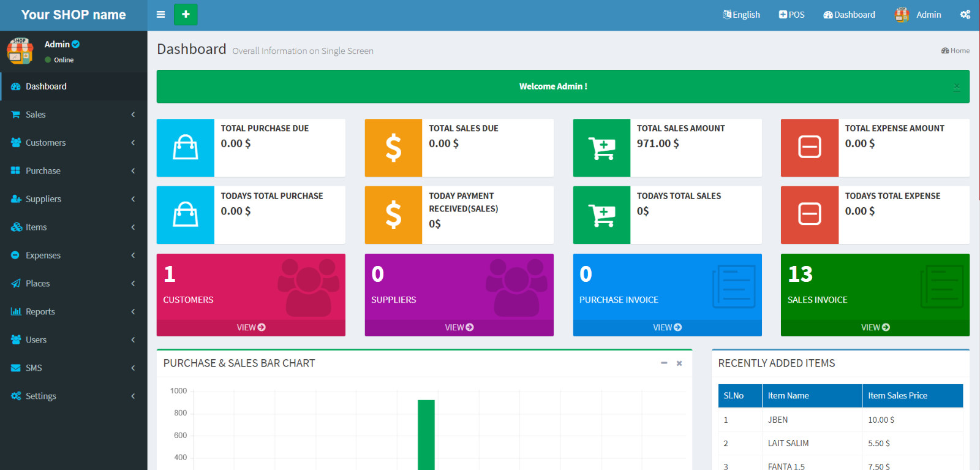Image resolution: width=980 pixels, height=470 pixels.
Task: Click the Todays Total Purchase bag icon
Action: (186, 215)
